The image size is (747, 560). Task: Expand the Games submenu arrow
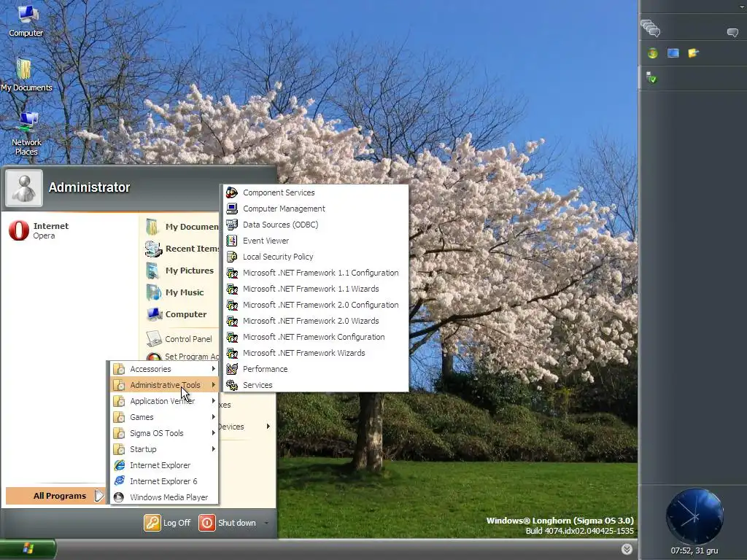click(214, 417)
